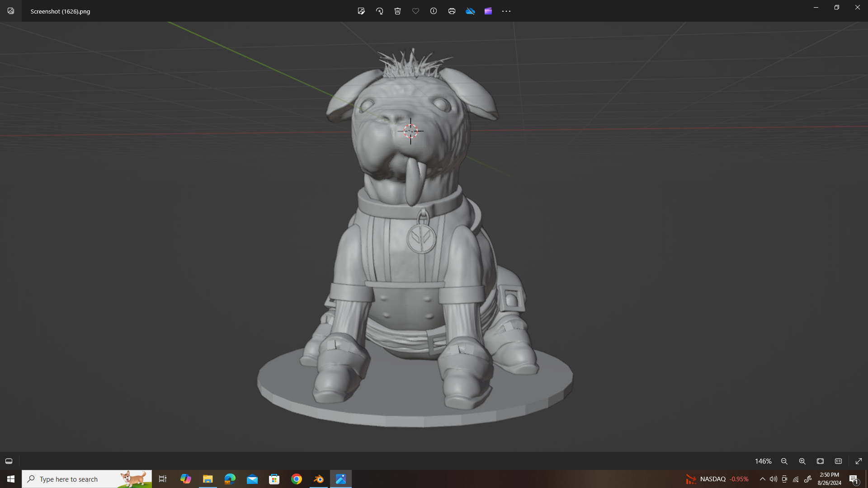Switch to Blender in the taskbar
The width and height of the screenshot is (868, 488).
(319, 479)
